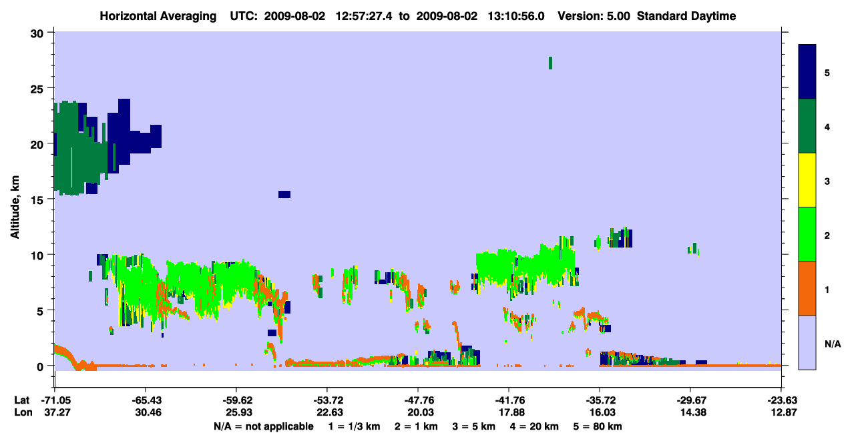Click the 'Lon' axis row label

click(x=22, y=413)
